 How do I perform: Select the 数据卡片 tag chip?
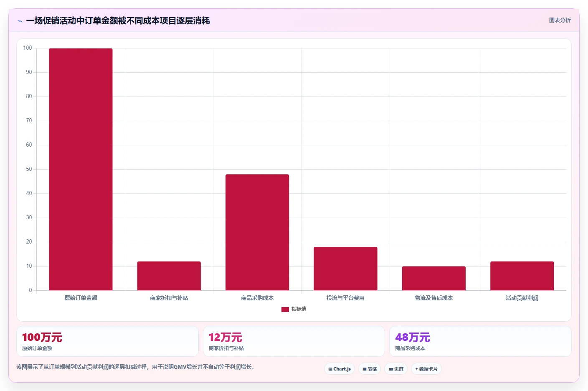point(426,369)
